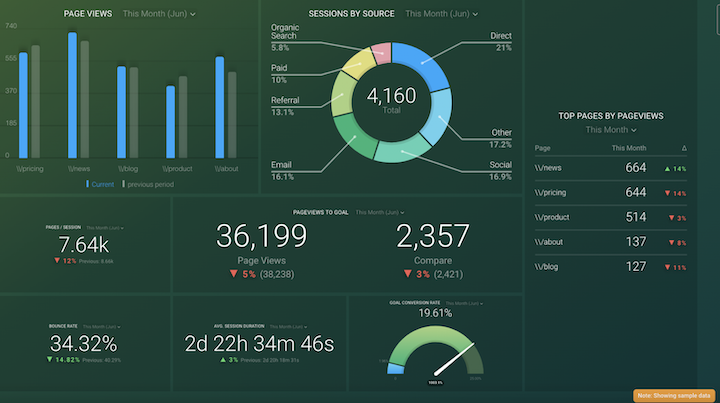Click the 36,199 Page Views number

(261, 236)
